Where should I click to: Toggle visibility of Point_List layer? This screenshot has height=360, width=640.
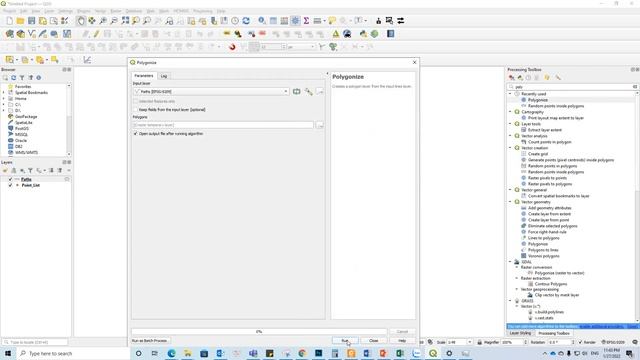[10, 185]
